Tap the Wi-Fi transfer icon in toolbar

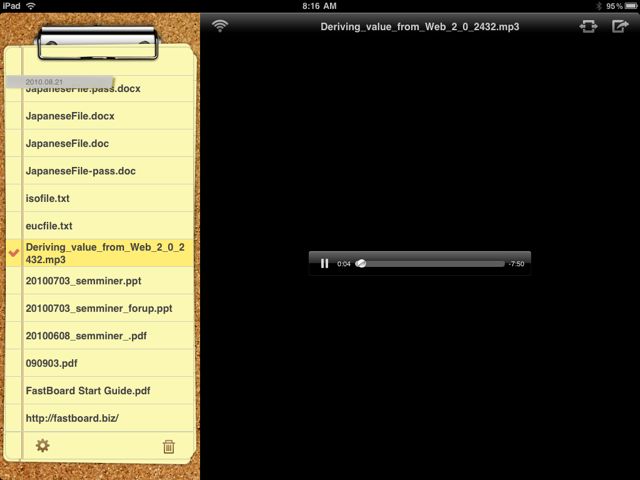(220, 26)
